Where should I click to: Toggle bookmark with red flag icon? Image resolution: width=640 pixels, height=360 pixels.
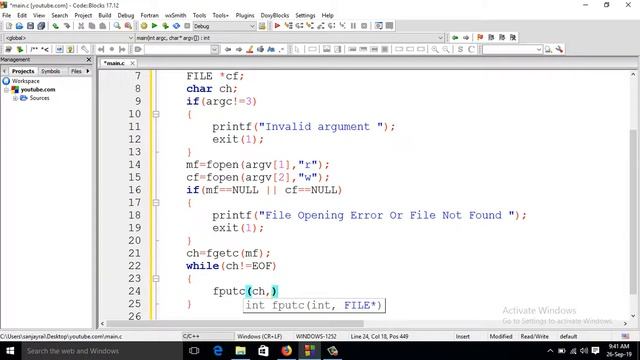click(x=480, y=38)
